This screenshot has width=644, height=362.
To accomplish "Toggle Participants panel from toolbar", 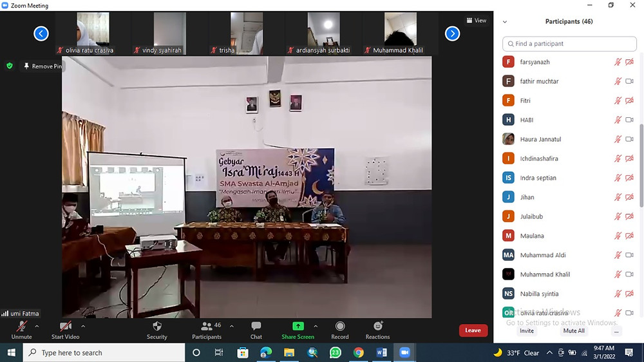I will tap(207, 330).
